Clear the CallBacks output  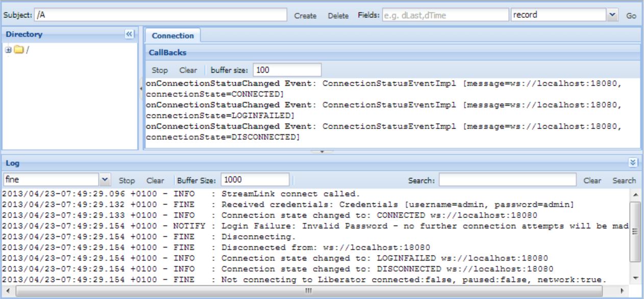188,70
